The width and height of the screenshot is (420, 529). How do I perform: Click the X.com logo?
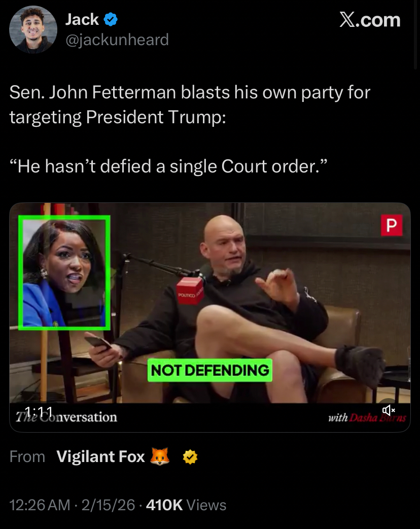click(370, 20)
